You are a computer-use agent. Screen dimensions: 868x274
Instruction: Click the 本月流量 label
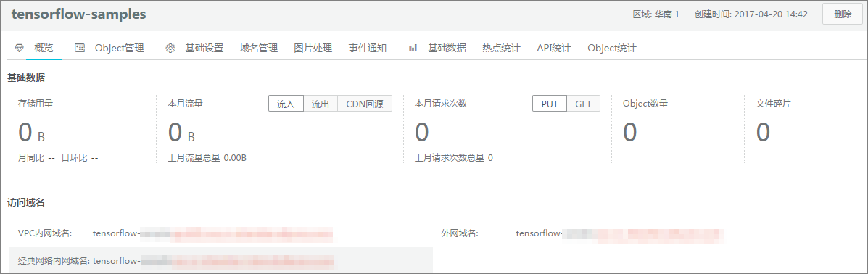click(186, 104)
